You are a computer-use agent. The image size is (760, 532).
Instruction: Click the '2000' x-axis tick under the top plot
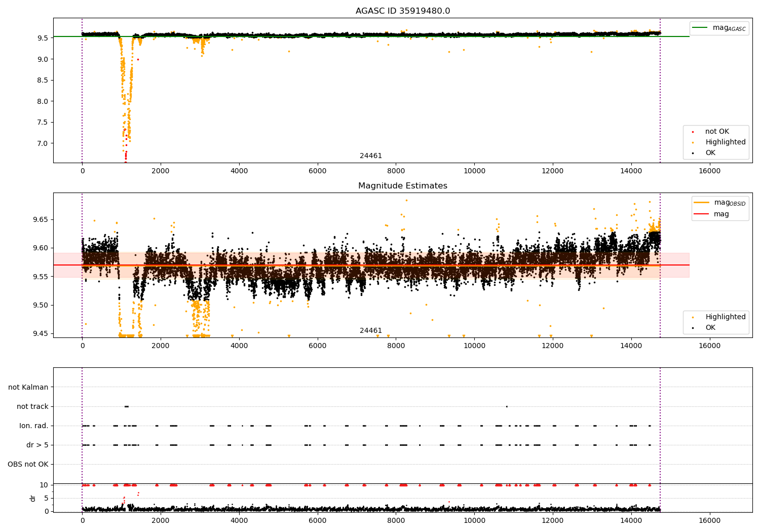click(x=161, y=171)
